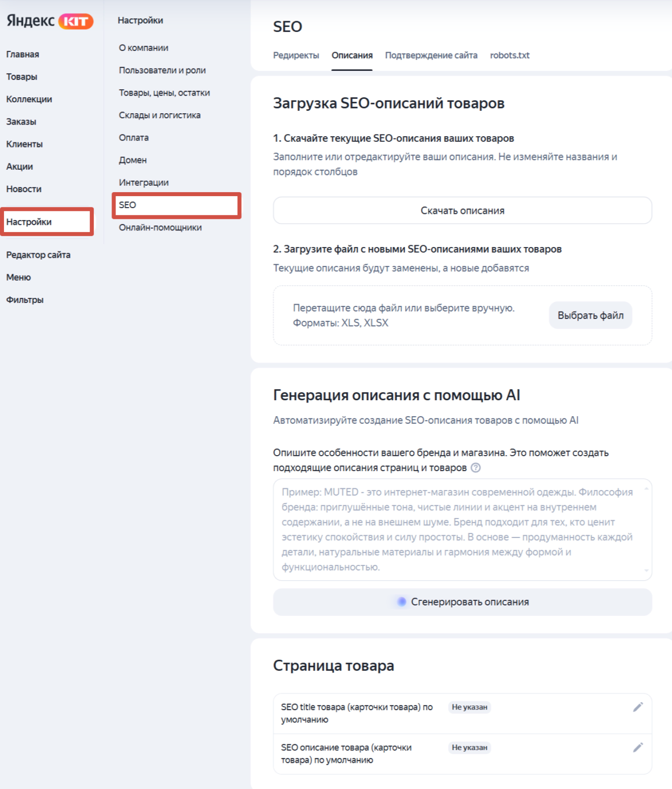Click the Выбрать файл button
The width and height of the screenshot is (672, 789).
coord(590,316)
